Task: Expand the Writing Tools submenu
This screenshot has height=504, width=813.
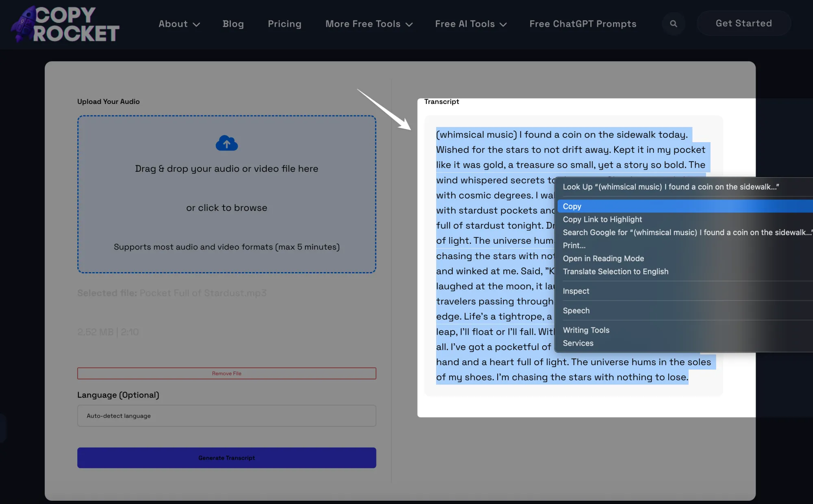Action: (x=586, y=330)
